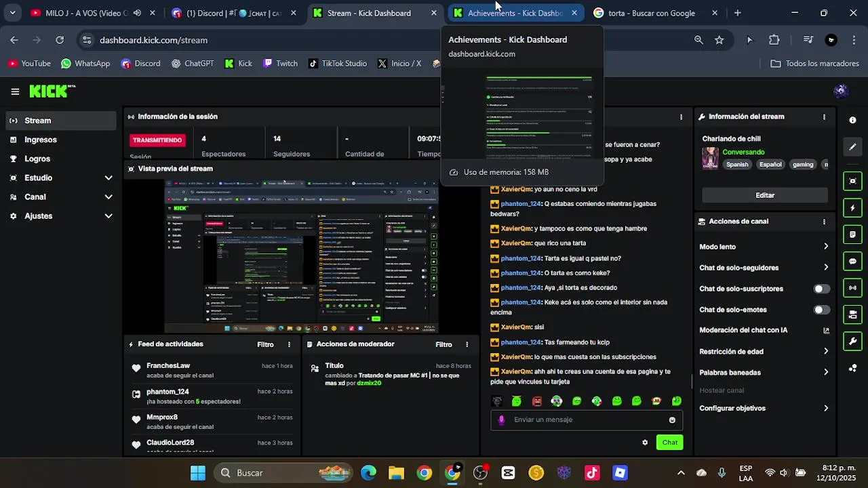Open the hamburger menu beside Kick logo
Screen dimensions: 868x488
tap(15, 91)
